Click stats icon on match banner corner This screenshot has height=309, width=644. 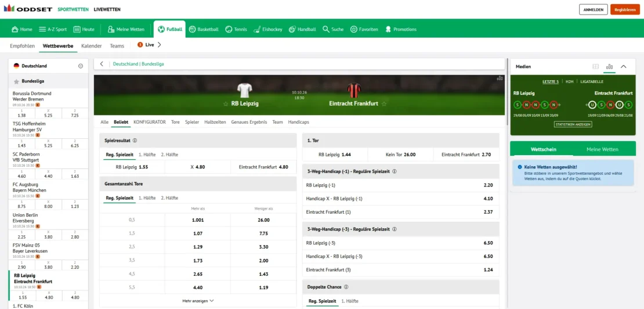click(500, 78)
